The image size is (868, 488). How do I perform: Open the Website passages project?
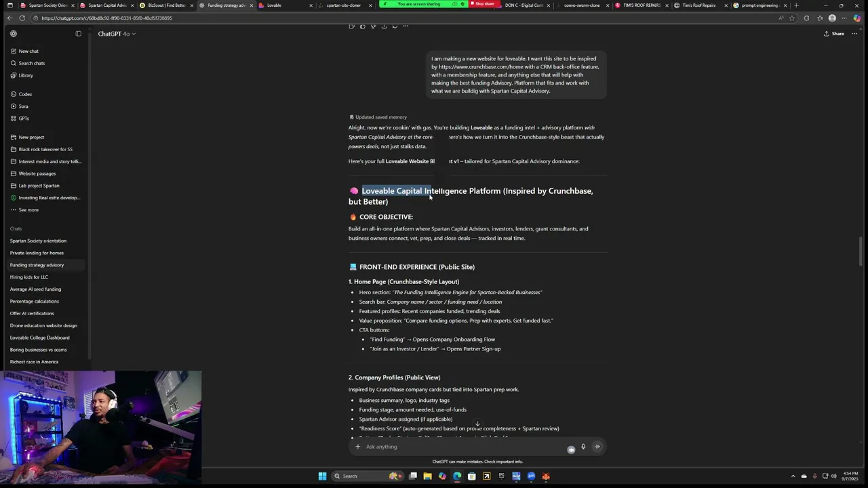point(33,174)
